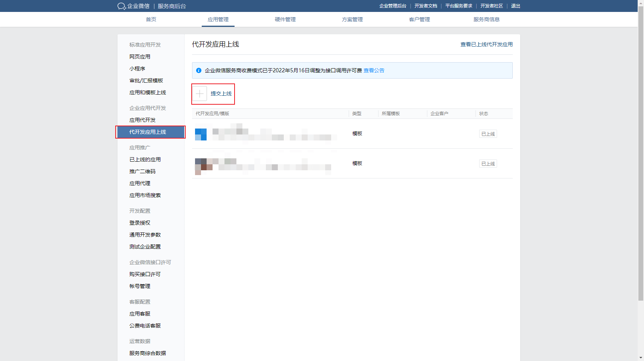Open the first blue app thumbnail
This screenshot has height=361, width=644.
pyautogui.click(x=201, y=134)
